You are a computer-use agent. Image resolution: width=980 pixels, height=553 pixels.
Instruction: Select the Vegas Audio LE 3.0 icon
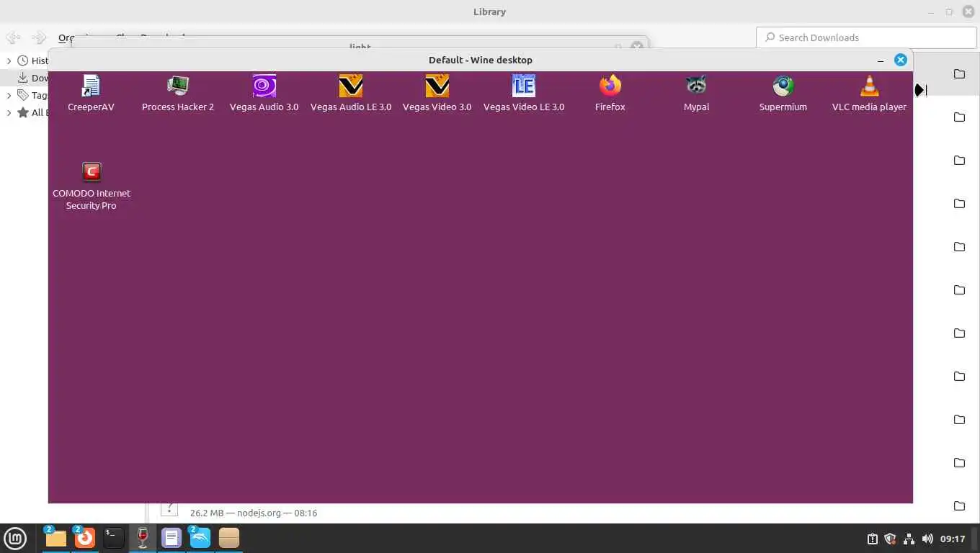click(351, 86)
